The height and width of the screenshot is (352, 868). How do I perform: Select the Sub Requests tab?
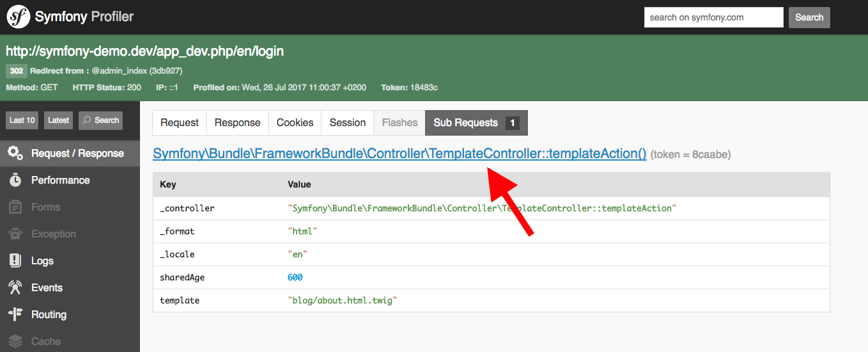tap(476, 123)
